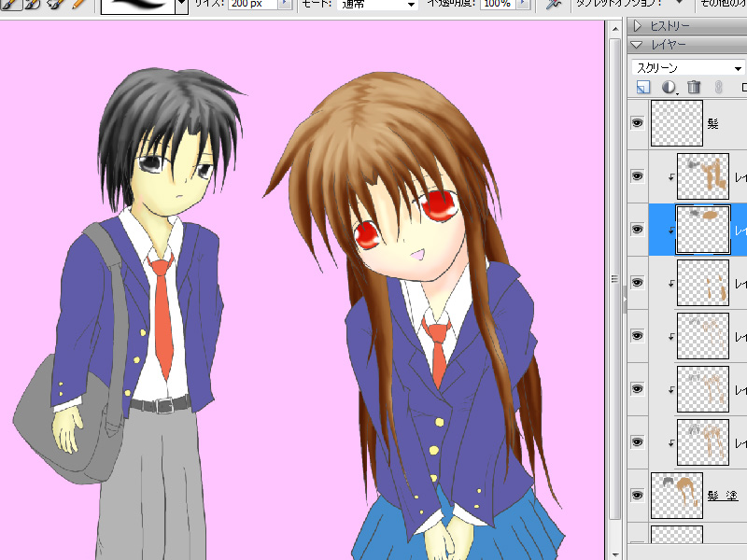Viewport: 747px width, 560px height.
Task: Select the Impressionist Brush icon, second from left
Action: pyautogui.click(x=34, y=4)
